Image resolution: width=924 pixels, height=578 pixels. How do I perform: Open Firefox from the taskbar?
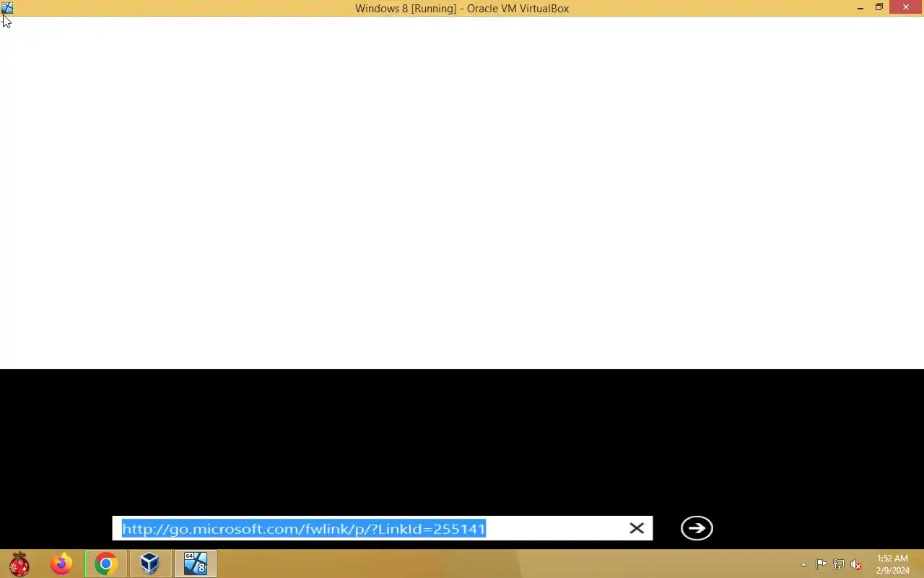pos(61,564)
